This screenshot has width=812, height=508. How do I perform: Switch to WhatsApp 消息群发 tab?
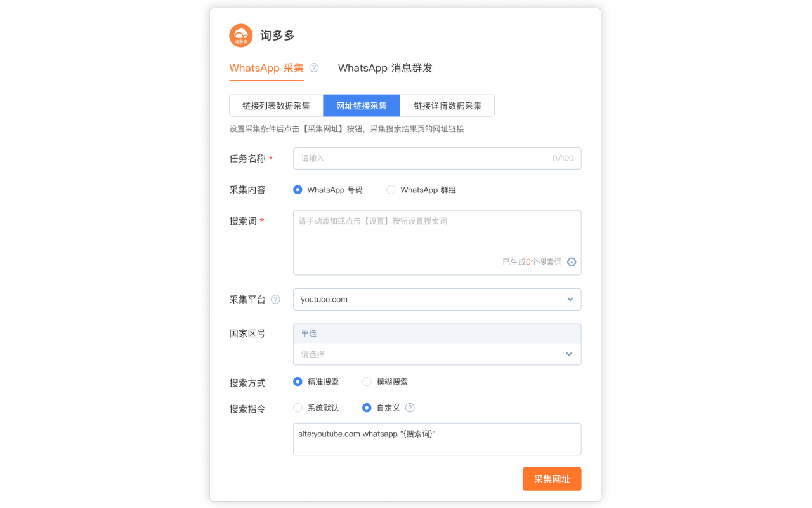pyautogui.click(x=385, y=68)
